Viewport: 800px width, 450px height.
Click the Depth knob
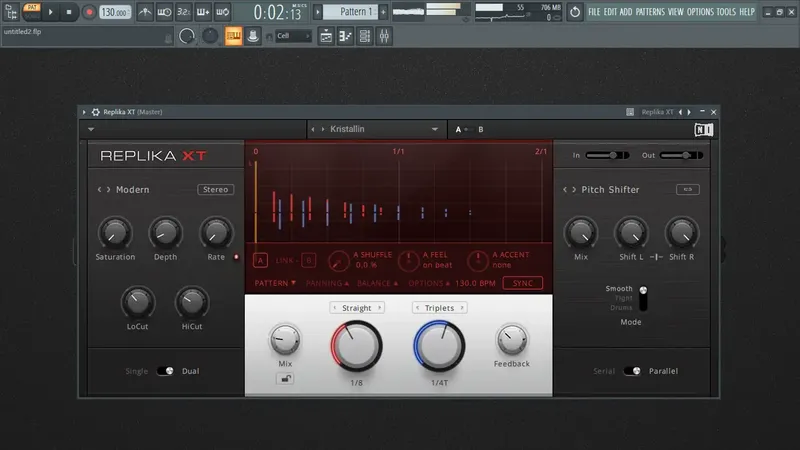click(165, 233)
